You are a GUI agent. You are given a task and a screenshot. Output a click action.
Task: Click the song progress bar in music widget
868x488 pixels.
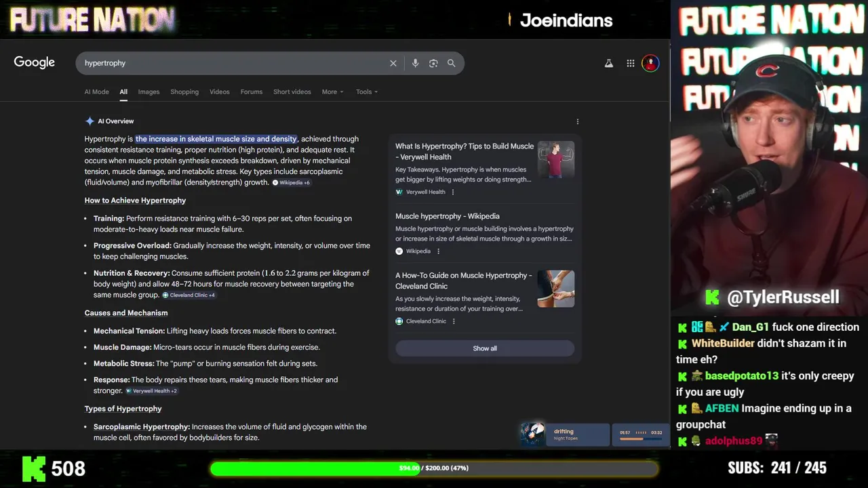pos(641,439)
